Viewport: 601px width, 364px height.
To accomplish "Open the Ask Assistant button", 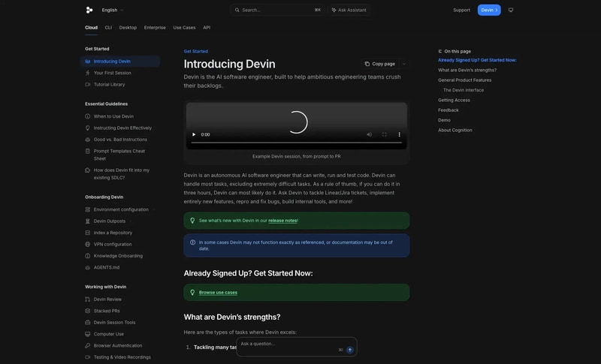I will click(x=349, y=10).
